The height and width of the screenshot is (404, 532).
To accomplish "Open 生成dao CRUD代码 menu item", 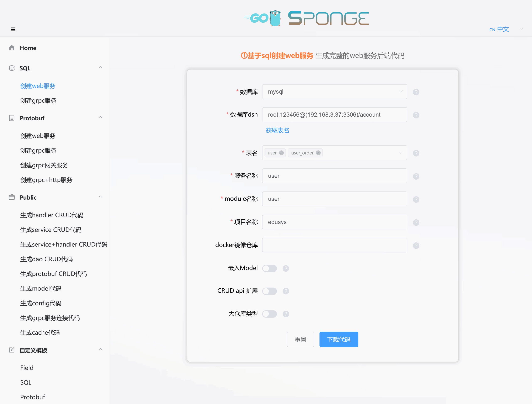I will tap(46, 259).
